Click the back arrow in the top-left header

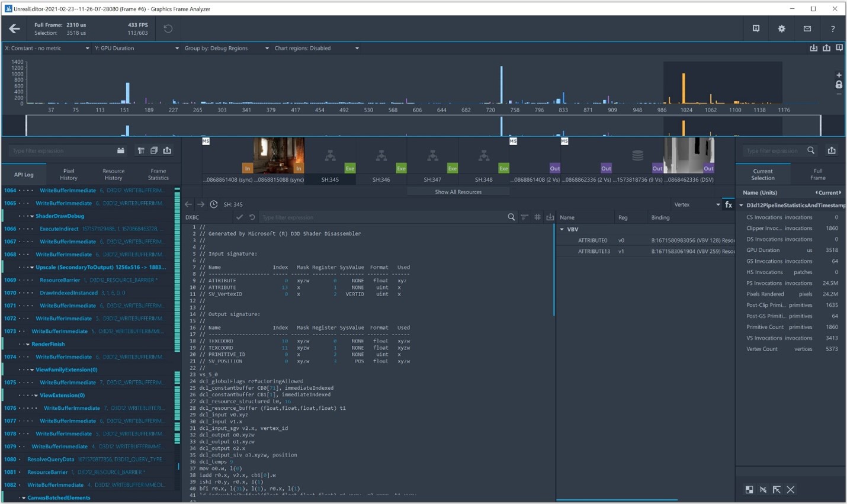coord(14,28)
